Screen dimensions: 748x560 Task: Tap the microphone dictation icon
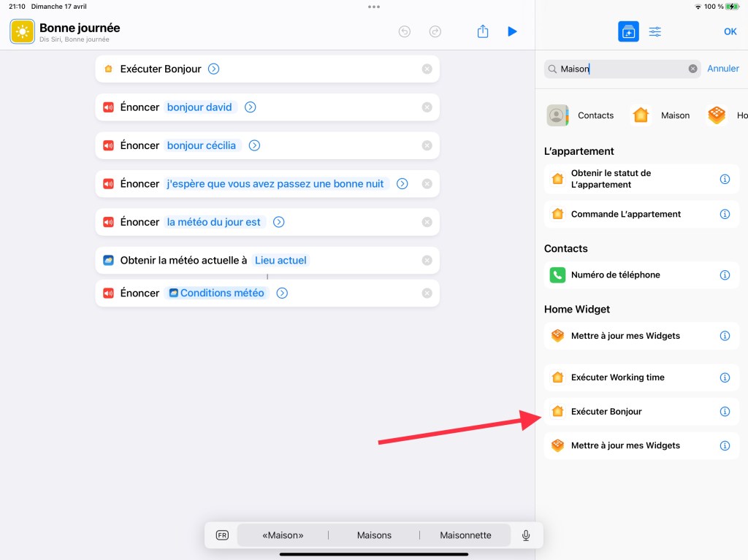525,535
